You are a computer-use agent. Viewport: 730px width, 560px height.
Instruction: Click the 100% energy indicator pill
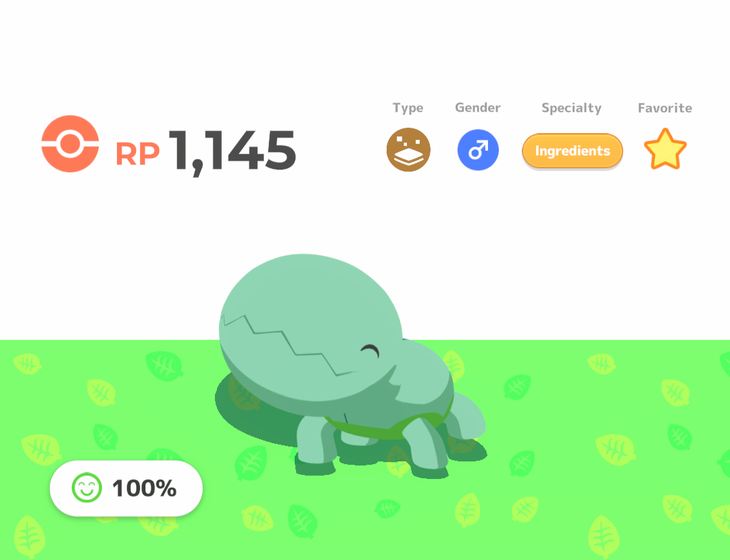[x=126, y=488]
